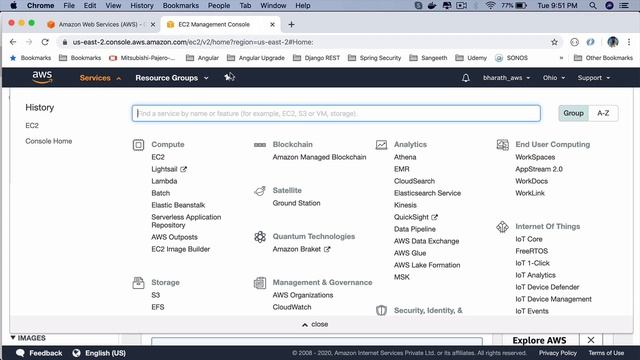Image resolution: width=640 pixels, height=360 pixels.
Task: Open the Chrome three-dot menu
Action: point(629,42)
